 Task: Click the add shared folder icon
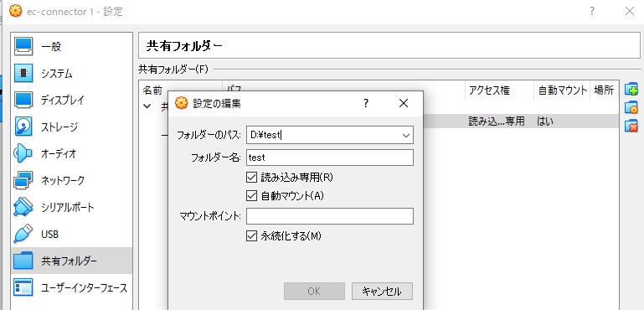point(631,89)
